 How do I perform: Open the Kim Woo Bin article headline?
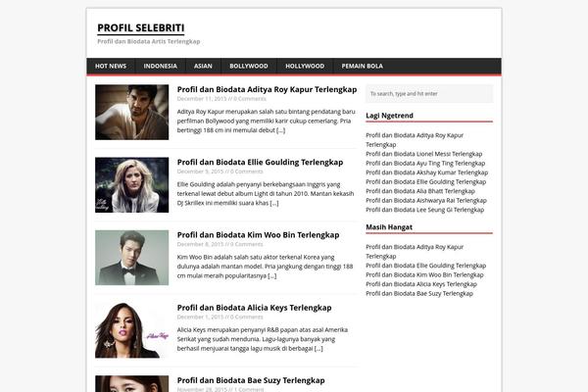click(258, 235)
